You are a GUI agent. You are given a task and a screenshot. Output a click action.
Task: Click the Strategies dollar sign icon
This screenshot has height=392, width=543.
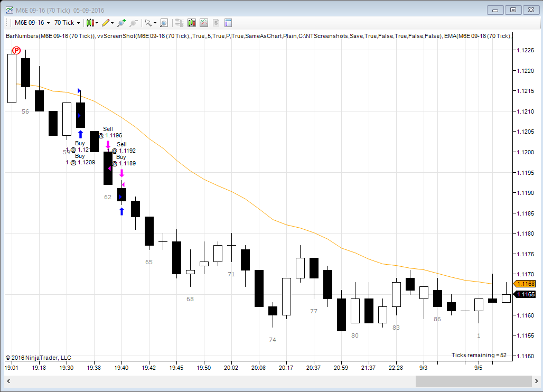click(216, 23)
